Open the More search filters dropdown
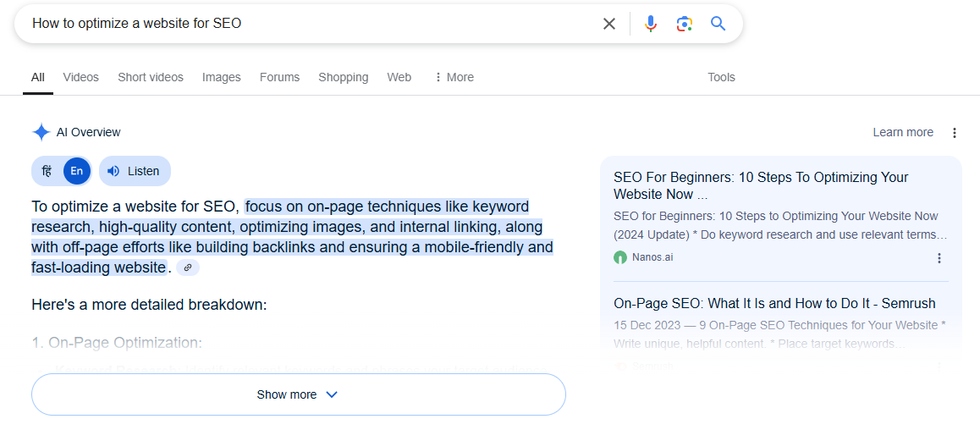The height and width of the screenshot is (430, 980). point(454,77)
